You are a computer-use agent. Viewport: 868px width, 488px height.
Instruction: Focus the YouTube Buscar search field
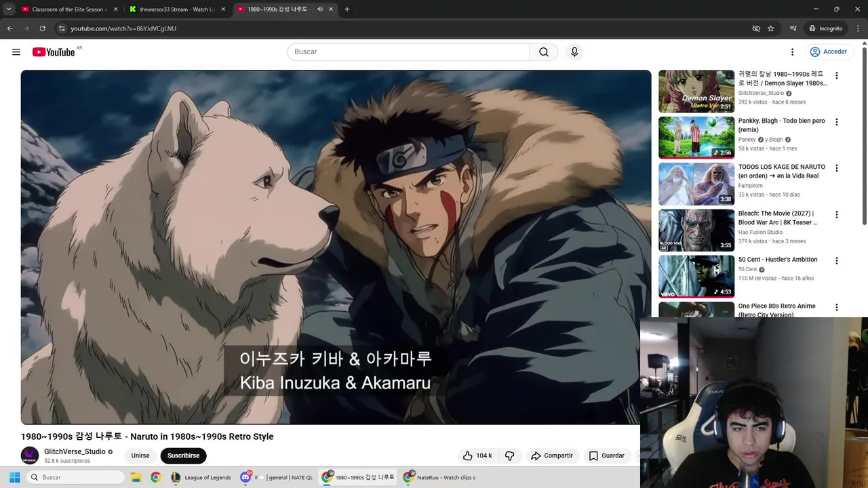click(408, 52)
